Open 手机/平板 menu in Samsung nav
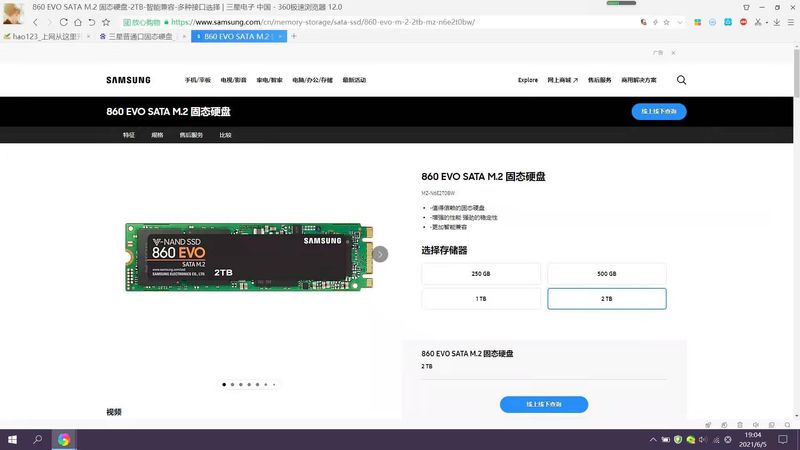 (x=198, y=80)
